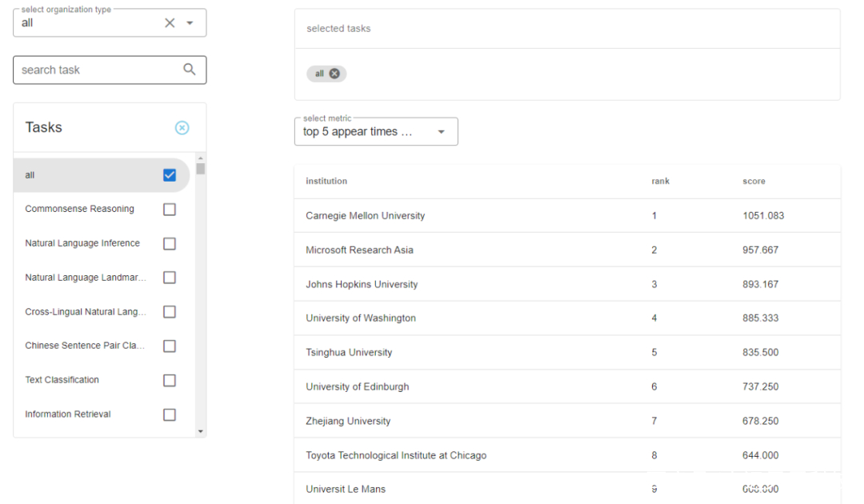This screenshot has width=864, height=504.
Task: Select the Cross-Lingual Natural Language checkbox
Action: [170, 312]
